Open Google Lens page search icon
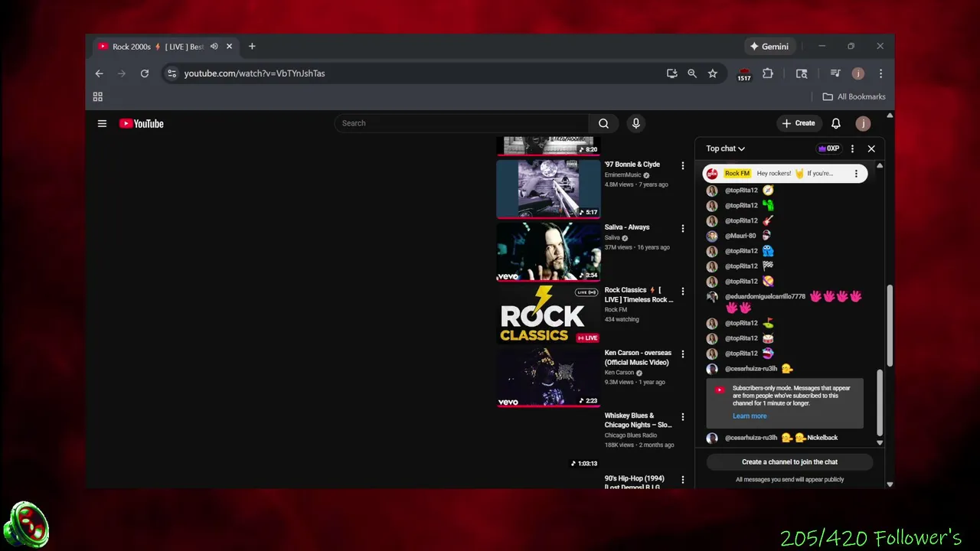 pyautogui.click(x=802, y=73)
